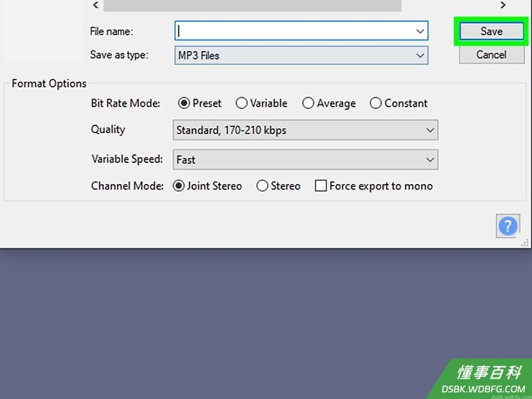
Task: Select the Preset bit rate mode
Action: coord(199,103)
